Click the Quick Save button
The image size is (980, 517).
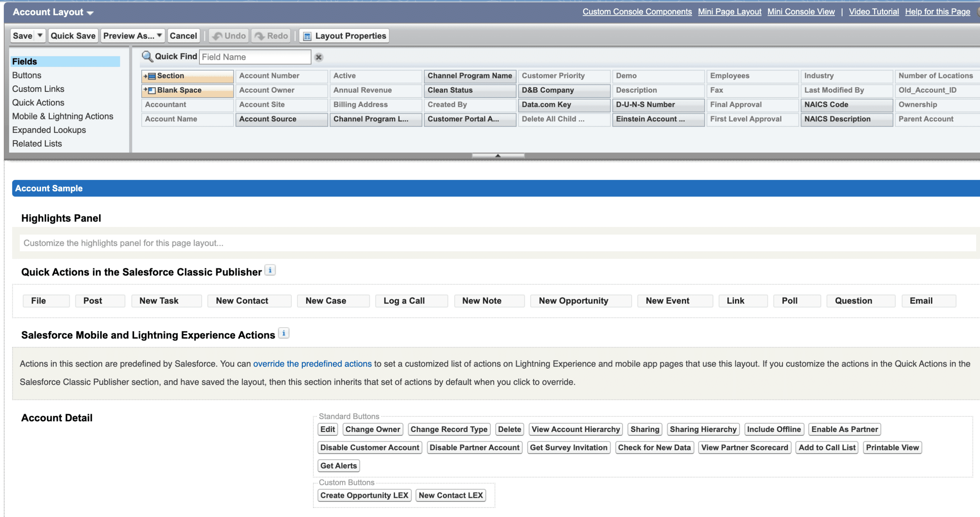tap(73, 36)
